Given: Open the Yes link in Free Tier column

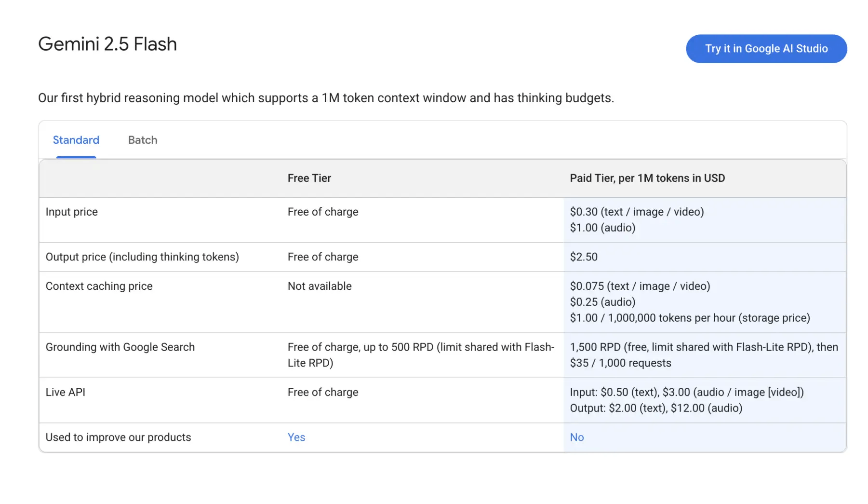Looking at the screenshot, I should (296, 437).
